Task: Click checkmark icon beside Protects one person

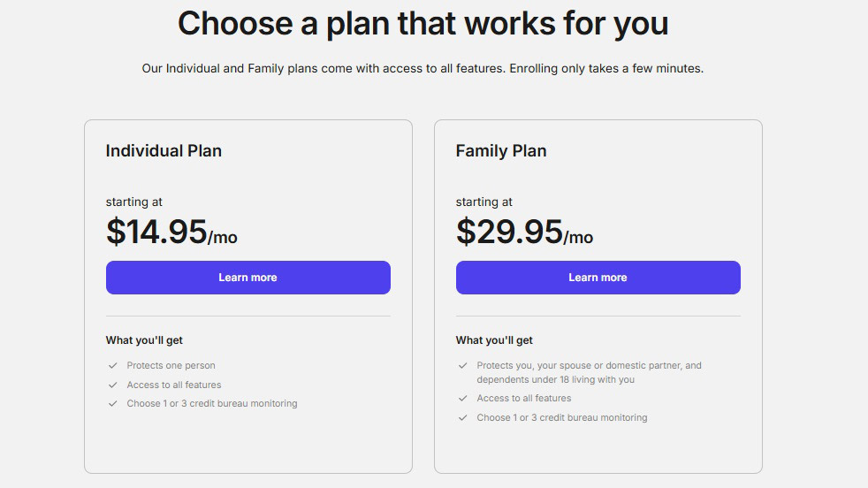Action: pos(113,365)
